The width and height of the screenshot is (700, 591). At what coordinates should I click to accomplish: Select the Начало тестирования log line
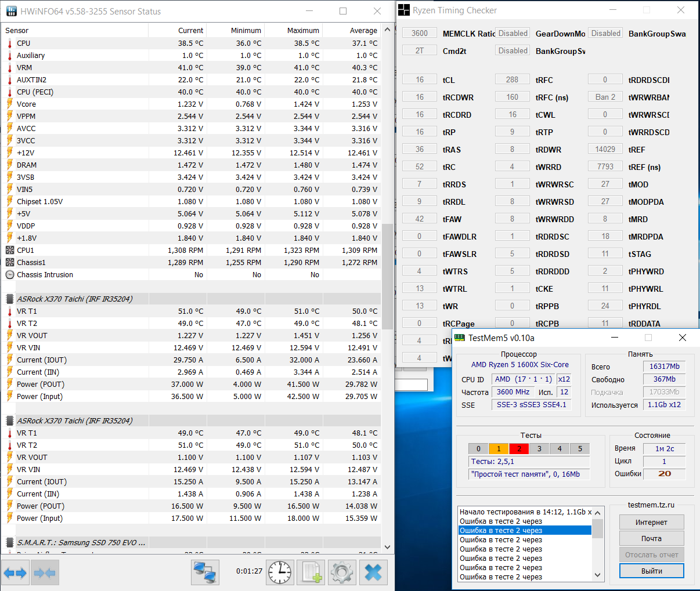click(x=525, y=512)
